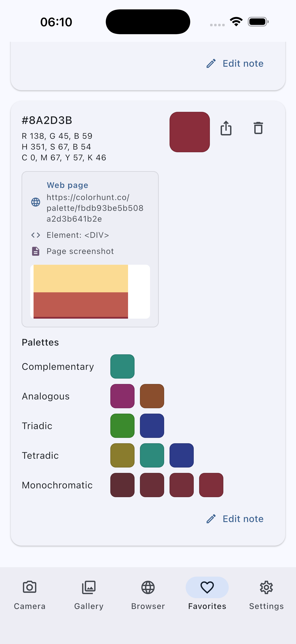Image resolution: width=296 pixels, height=644 pixels.
Task: Select the Favorites heart icon
Action: pos(207,587)
